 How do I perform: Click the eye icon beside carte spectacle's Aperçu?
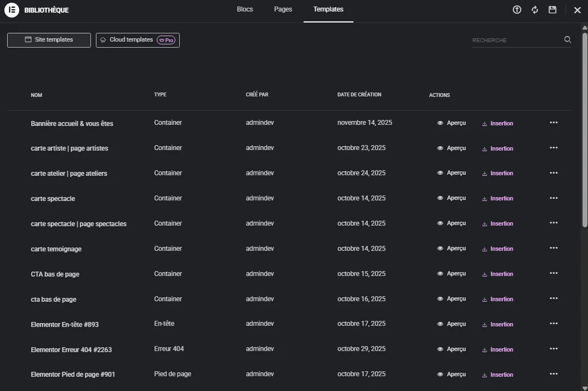(x=440, y=198)
